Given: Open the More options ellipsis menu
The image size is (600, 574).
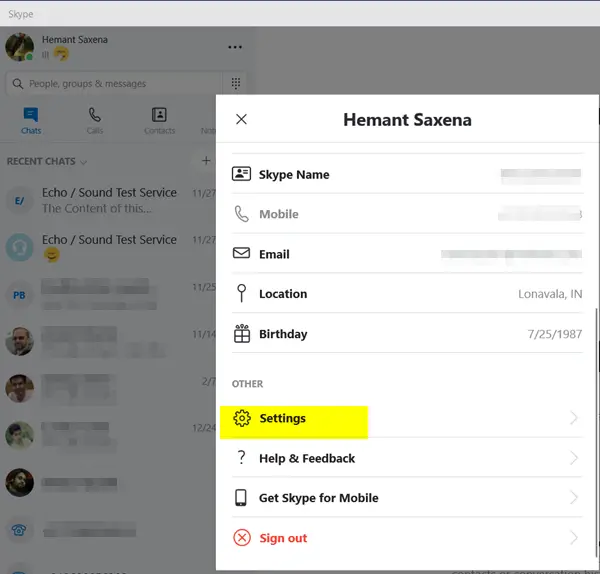Looking at the screenshot, I should [235, 47].
